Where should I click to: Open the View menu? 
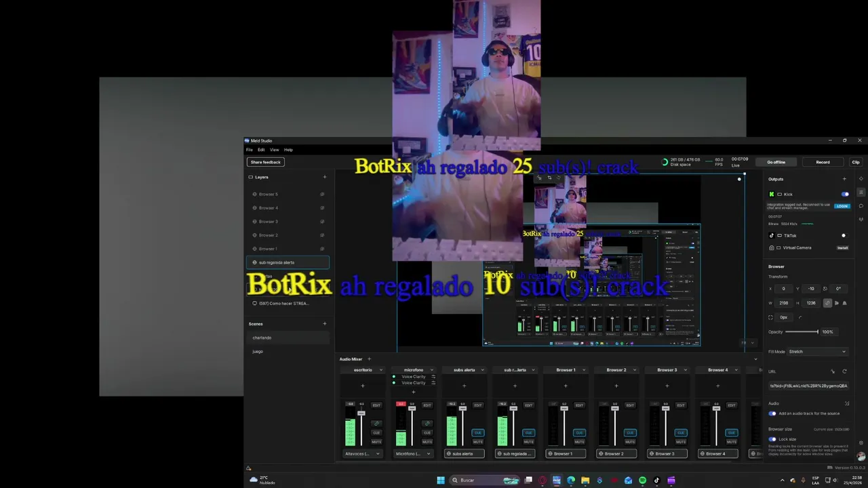274,150
